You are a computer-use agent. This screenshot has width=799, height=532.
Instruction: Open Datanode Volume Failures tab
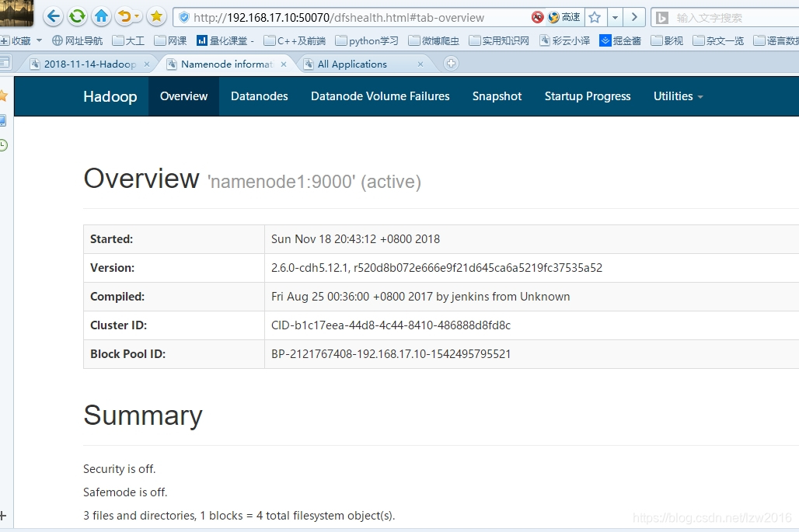point(380,96)
